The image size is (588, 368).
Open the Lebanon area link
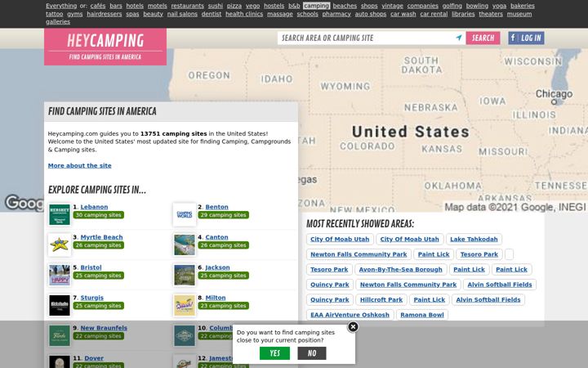[x=94, y=207]
